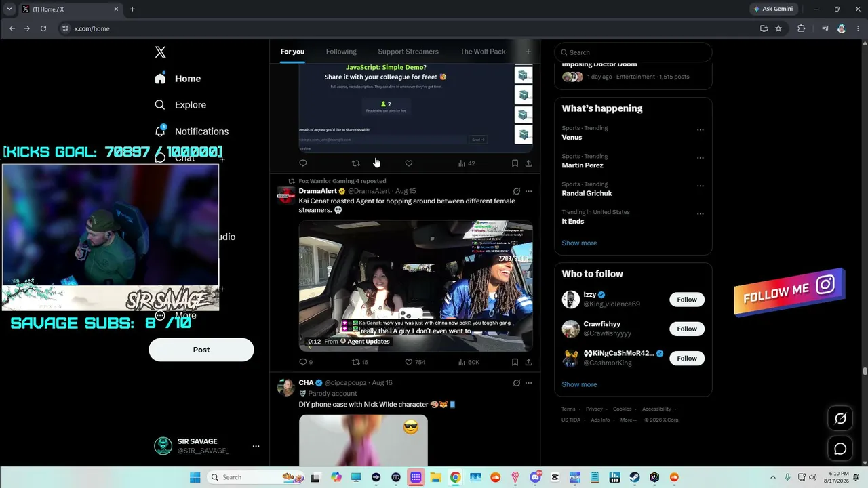View DramaAlert post's 60K view count
868x488 pixels.
(469, 362)
